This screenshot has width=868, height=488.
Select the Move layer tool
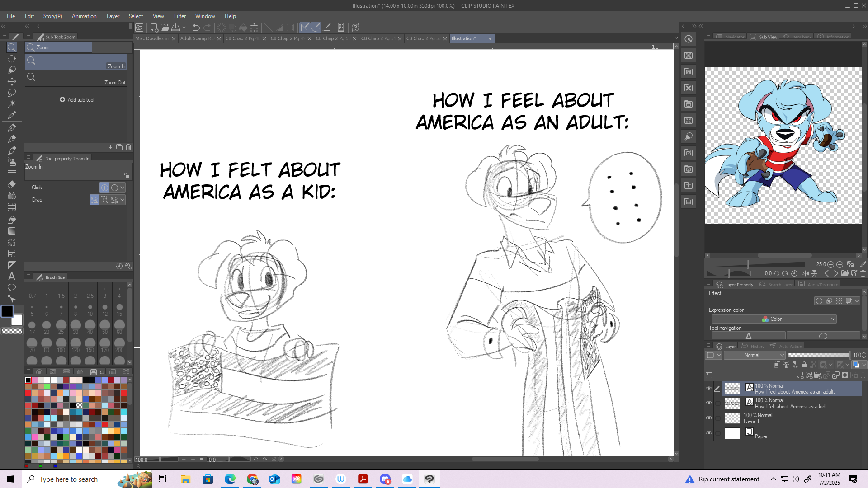point(12,81)
